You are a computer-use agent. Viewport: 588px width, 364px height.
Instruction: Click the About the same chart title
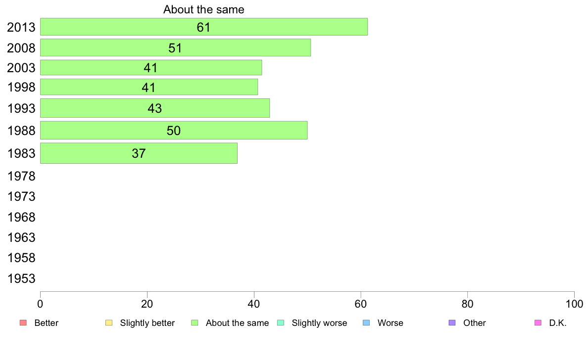(203, 9)
